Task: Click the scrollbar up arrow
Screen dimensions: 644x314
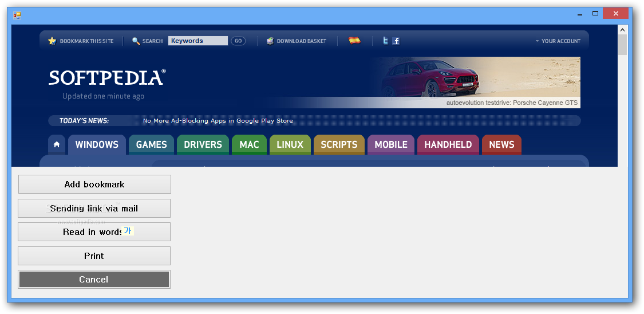Action: [623, 30]
